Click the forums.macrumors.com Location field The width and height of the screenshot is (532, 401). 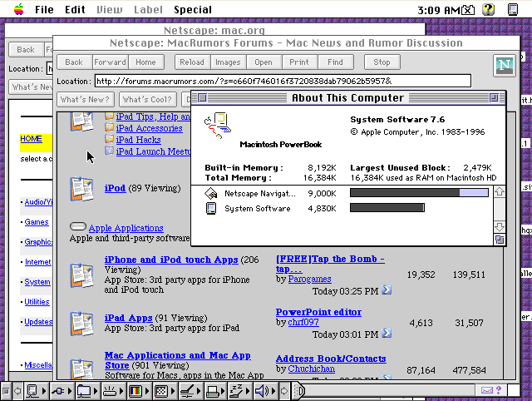[x=283, y=81]
